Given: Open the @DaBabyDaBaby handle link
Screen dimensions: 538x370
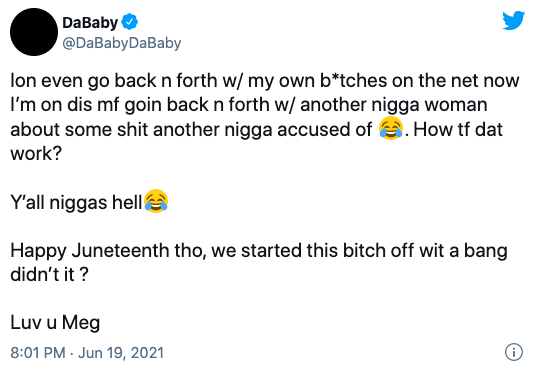Looking at the screenshot, I should 122,43.
